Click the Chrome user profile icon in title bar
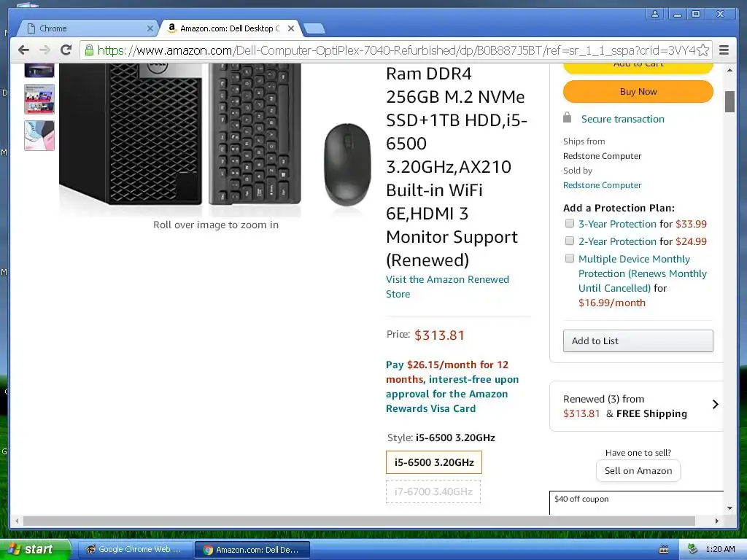The height and width of the screenshot is (560, 747). 655,14
